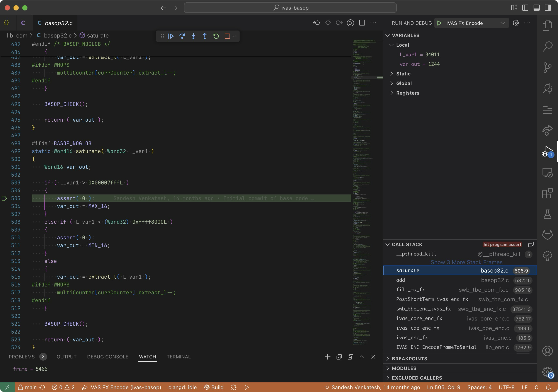This screenshot has width=558, height=392.
Task: Restart the debug session
Action: tap(216, 36)
